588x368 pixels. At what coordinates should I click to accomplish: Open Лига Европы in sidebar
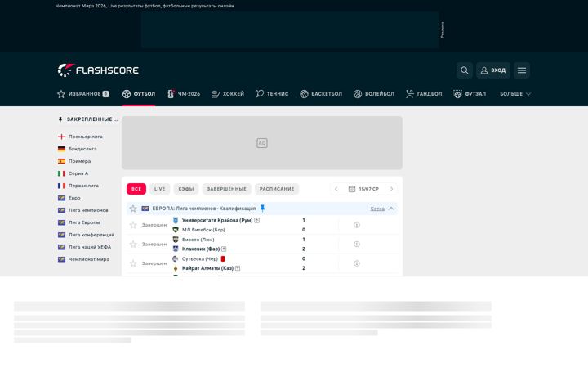[x=84, y=222]
